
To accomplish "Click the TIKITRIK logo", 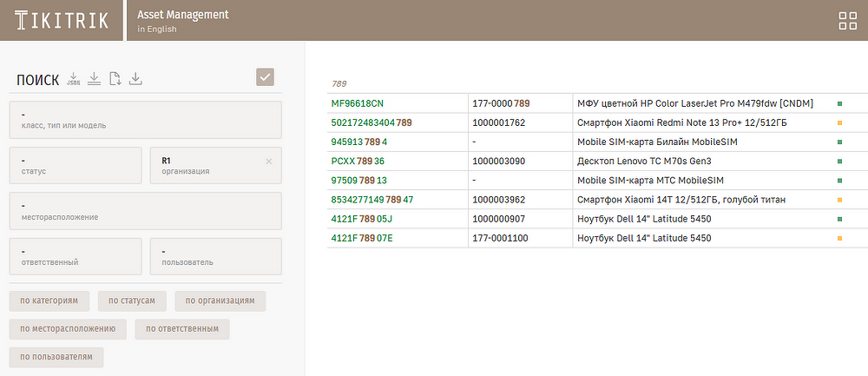I will tap(61, 22).
